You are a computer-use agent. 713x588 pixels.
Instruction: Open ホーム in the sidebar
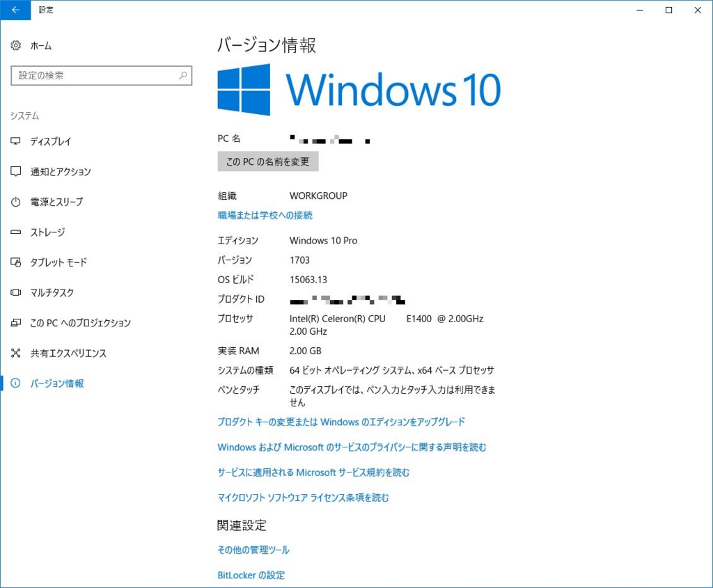pos(41,46)
